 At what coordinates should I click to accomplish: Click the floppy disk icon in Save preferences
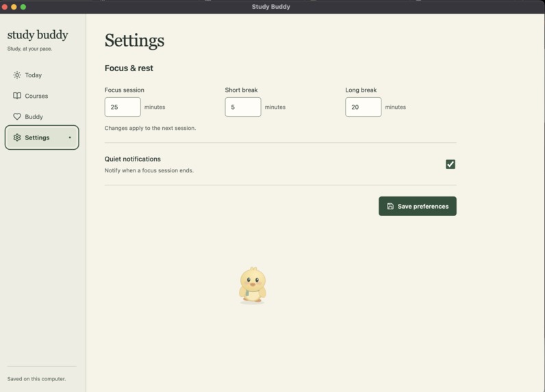[390, 206]
